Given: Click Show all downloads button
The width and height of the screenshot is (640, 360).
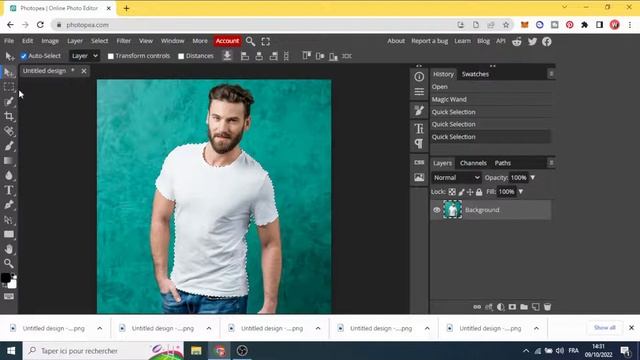Looking at the screenshot, I should (604, 328).
